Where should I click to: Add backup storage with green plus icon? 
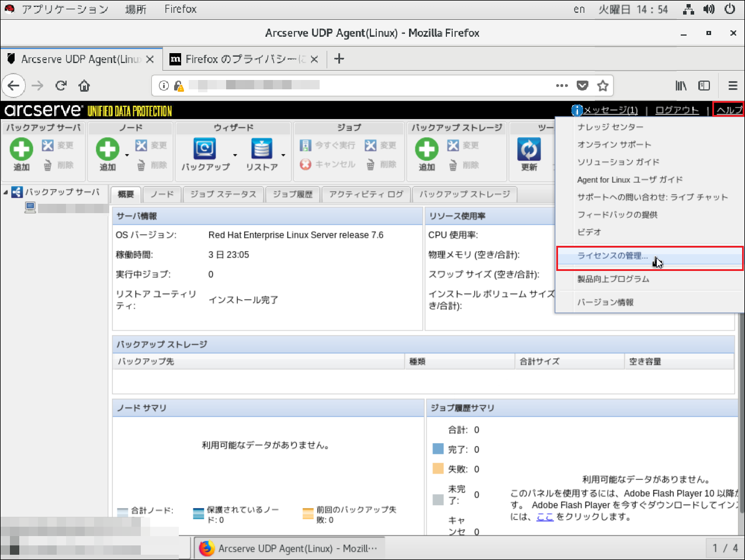427,149
